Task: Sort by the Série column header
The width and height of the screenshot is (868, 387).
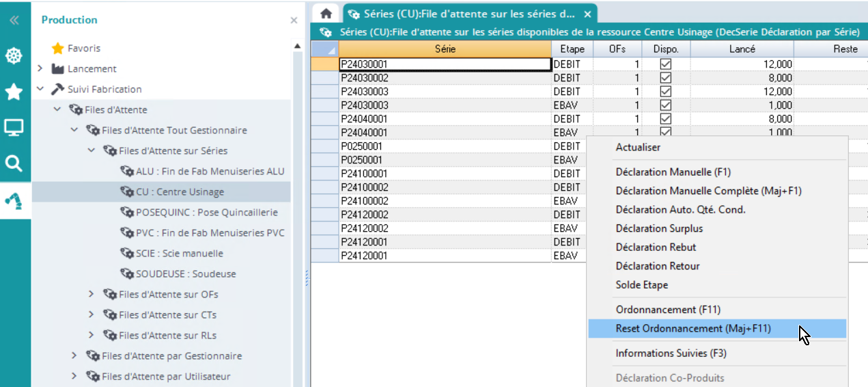Action: [445, 49]
